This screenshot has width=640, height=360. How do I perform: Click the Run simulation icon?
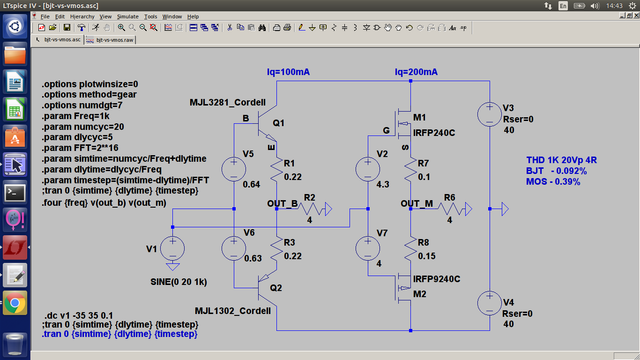96,28
